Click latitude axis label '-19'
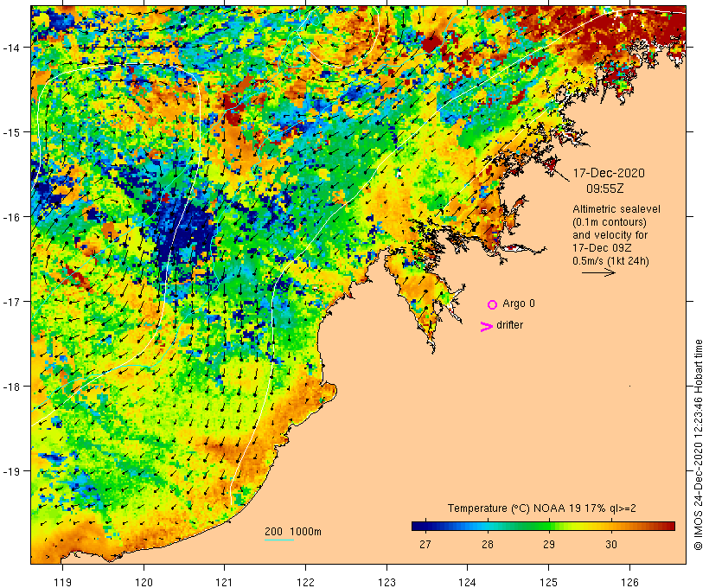 [x=11, y=471]
